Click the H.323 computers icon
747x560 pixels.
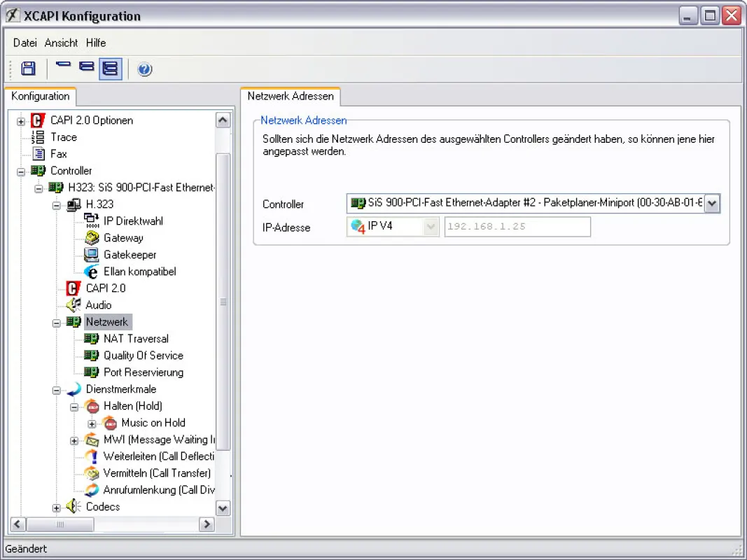click(x=74, y=204)
